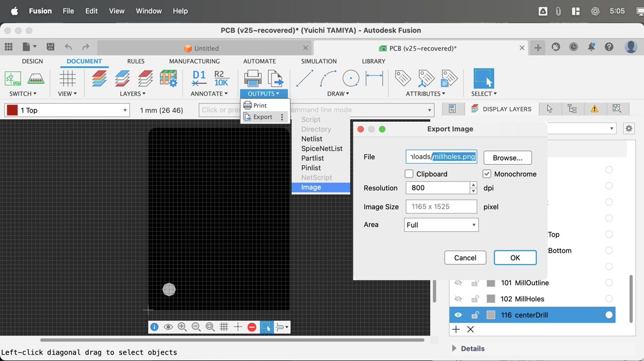Select Print in the OUTPUTS menu
The height and width of the screenshot is (361, 644).
tap(265, 106)
